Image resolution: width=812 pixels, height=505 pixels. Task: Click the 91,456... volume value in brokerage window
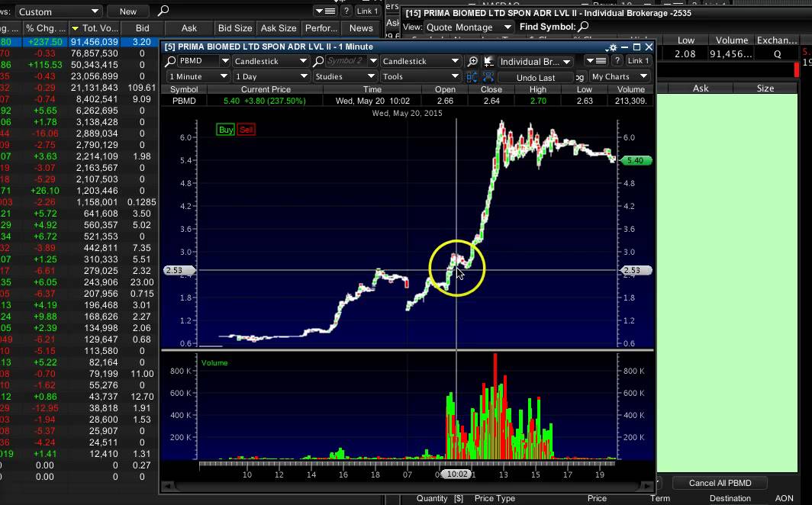(730, 54)
